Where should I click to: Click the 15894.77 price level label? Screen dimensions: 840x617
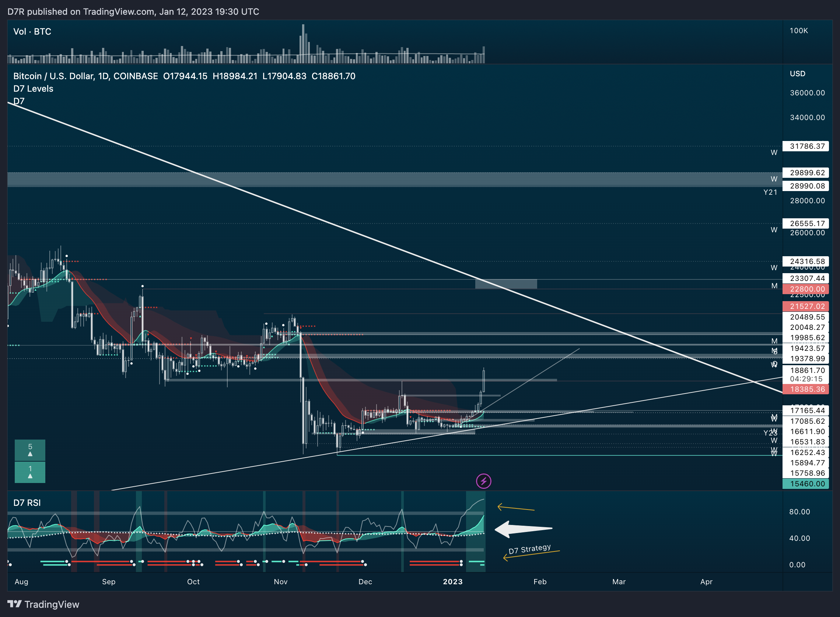click(x=805, y=463)
